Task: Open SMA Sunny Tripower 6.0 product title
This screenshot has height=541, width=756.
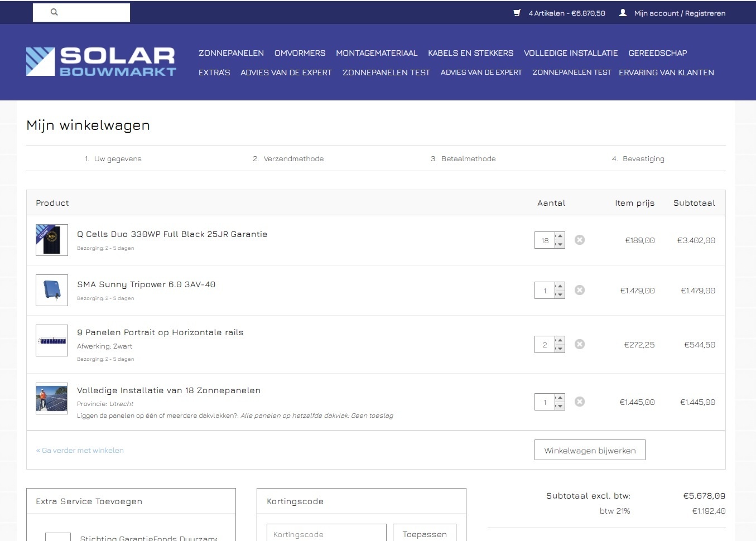Action: [146, 284]
